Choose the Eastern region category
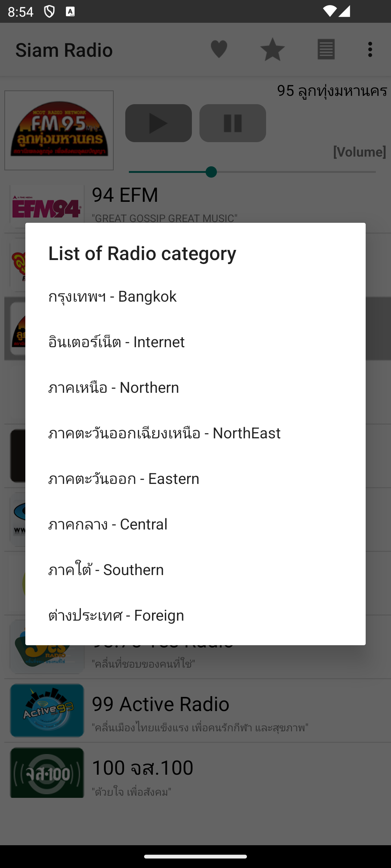391x868 pixels. coord(195,478)
